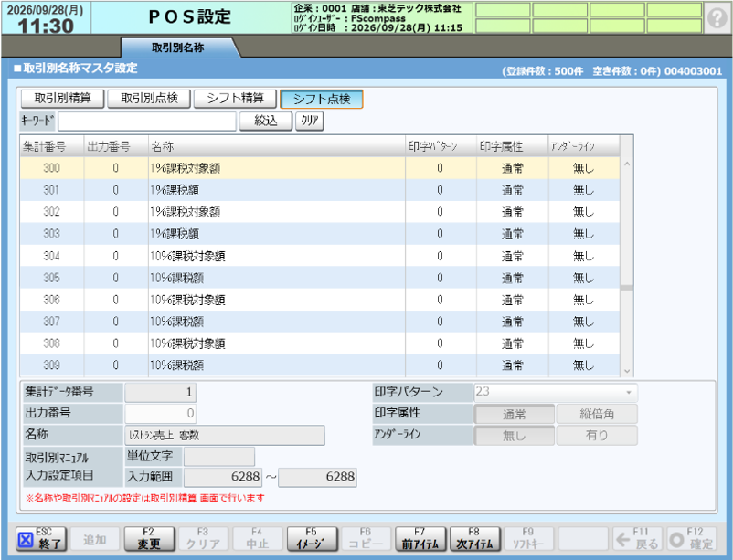Click the F12 確定 confirm button
Screen dimensions: 733x560
(692, 539)
